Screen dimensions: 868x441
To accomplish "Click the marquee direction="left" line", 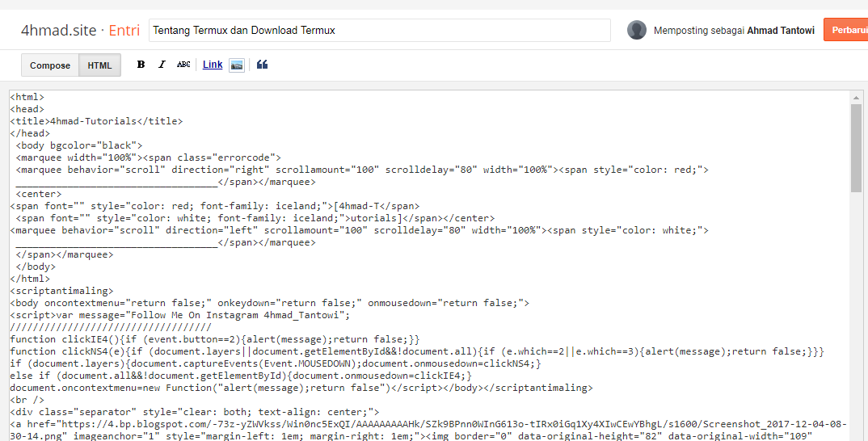I will 360,230.
